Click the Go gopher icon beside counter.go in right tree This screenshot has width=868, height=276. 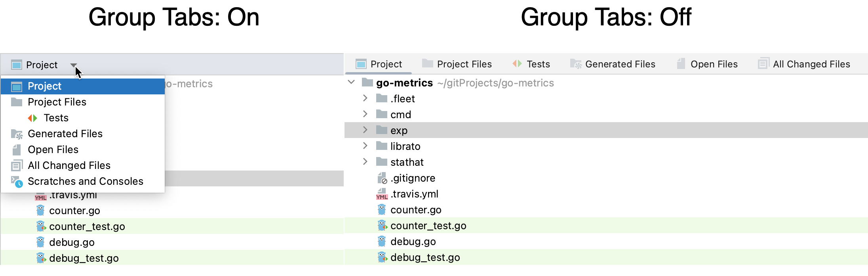[382, 210]
